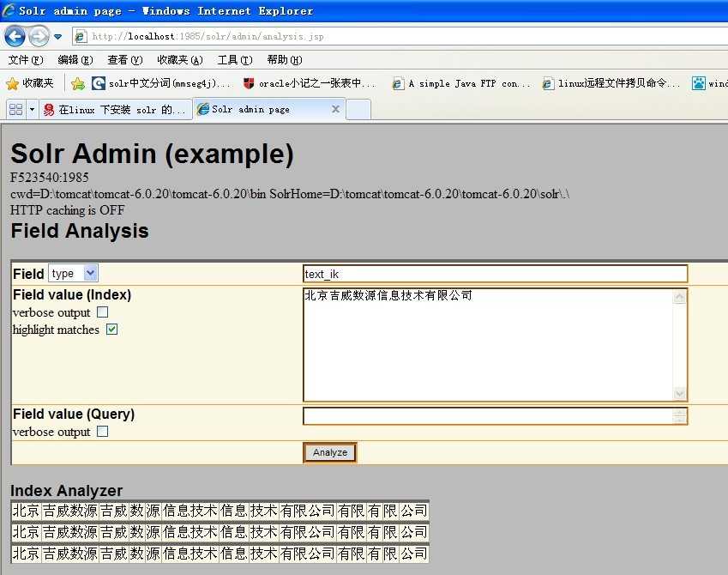Open the 查看(V) menu
This screenshot has height=575, width=728.
coord(124,60)
